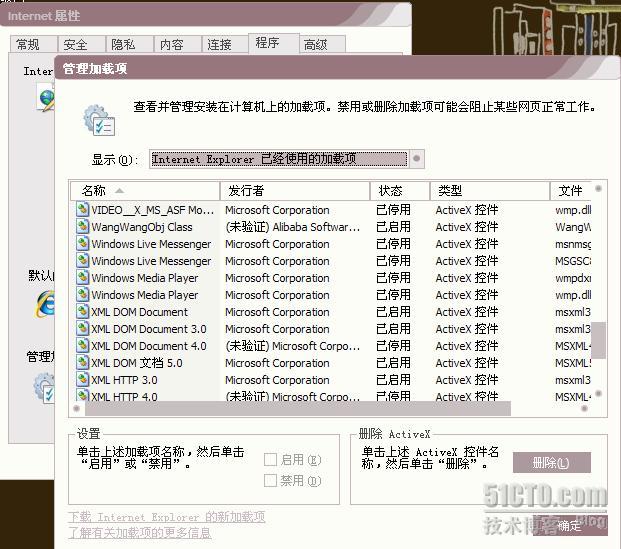
Task: Click the icon beside XML DOM Document 4.0
Action: (82, 345)
